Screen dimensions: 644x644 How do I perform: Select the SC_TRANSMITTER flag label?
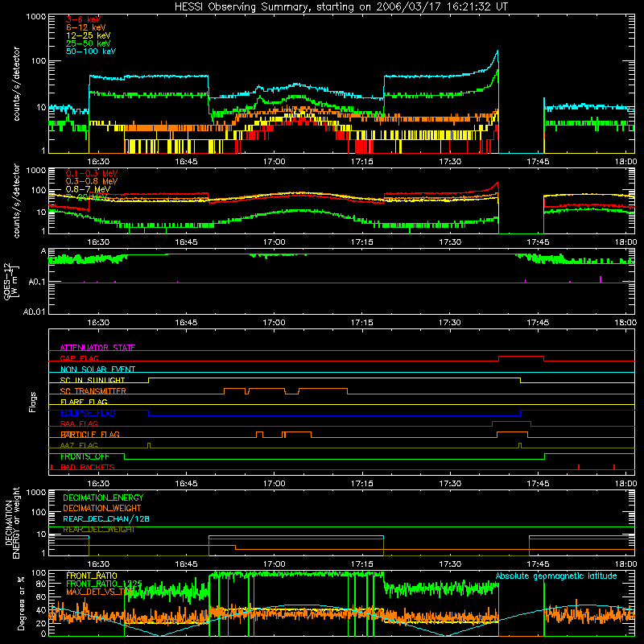click(x=93, y=391)
